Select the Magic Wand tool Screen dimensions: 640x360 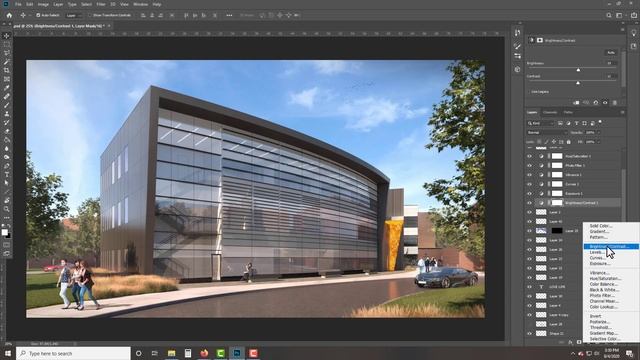tap(7, 62)
